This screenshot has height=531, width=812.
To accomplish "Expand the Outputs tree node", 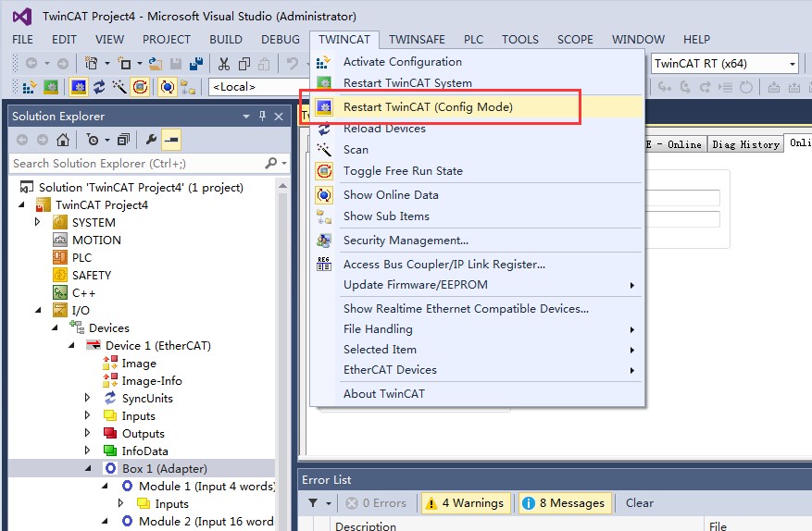I will coord(88,433).
